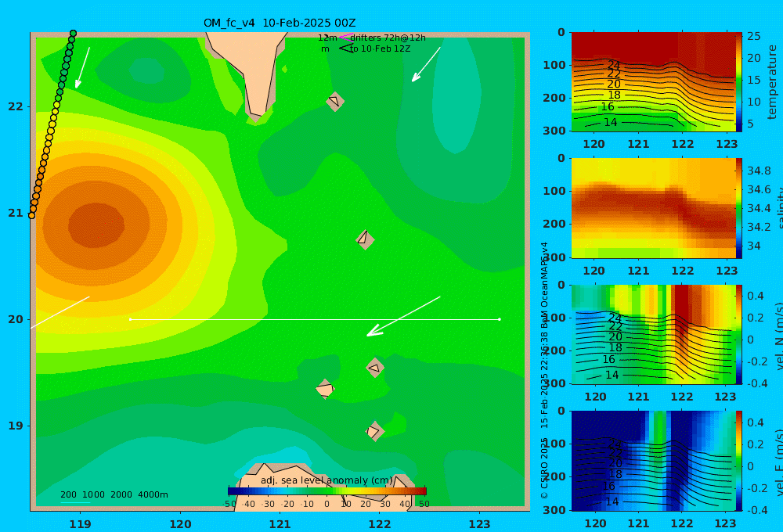Select the island marker near 19.5N 122E
The width and height of the screenshot is (783, 532).
375,368
